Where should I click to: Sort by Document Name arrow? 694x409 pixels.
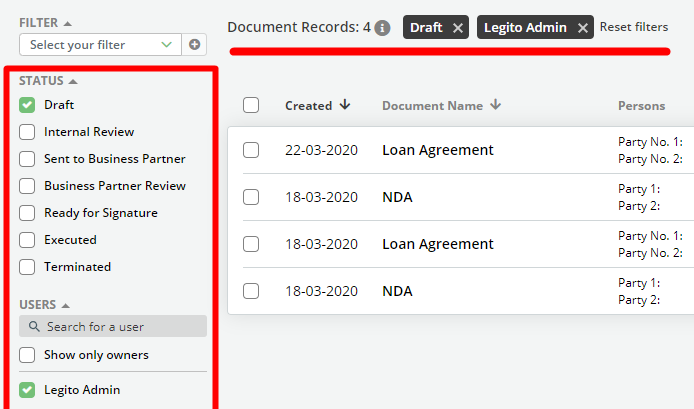(496, 105)
